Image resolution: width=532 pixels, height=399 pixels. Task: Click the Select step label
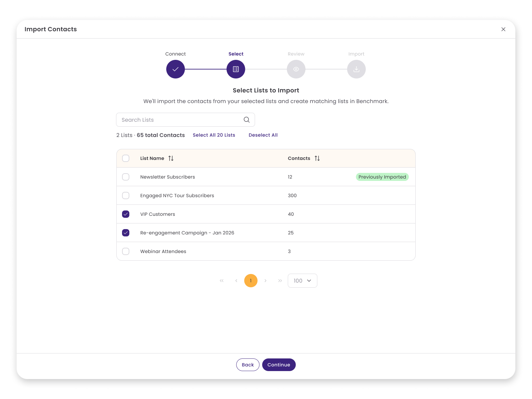tap(236, 54)
